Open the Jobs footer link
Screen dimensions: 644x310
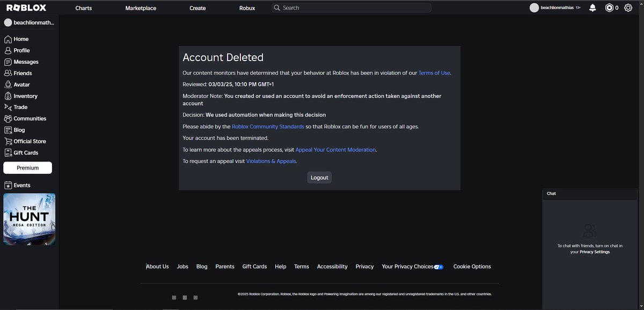tap(182, 267)
